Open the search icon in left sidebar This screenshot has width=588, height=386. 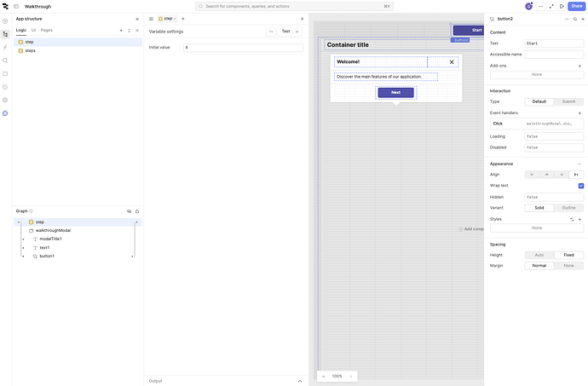point(5,60)
